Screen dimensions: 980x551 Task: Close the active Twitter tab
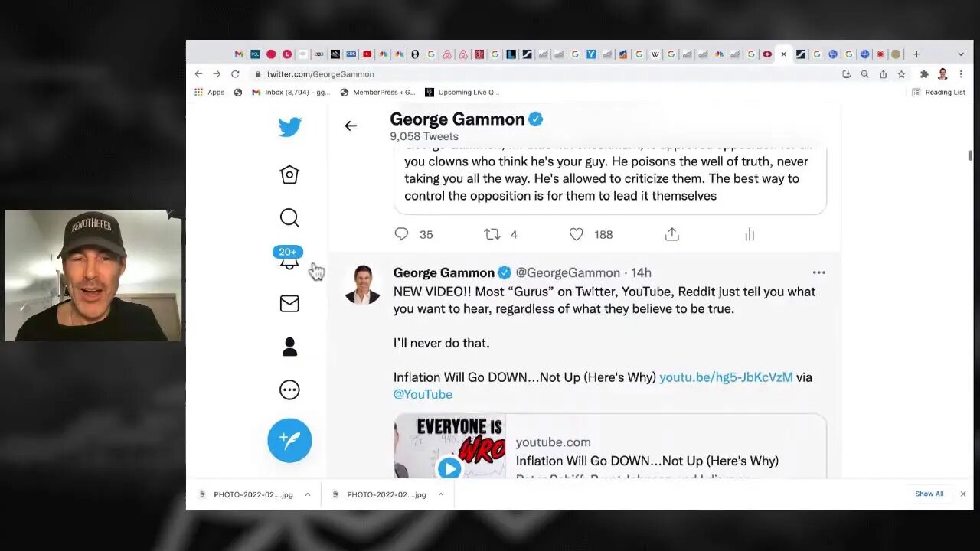(783, 54)
